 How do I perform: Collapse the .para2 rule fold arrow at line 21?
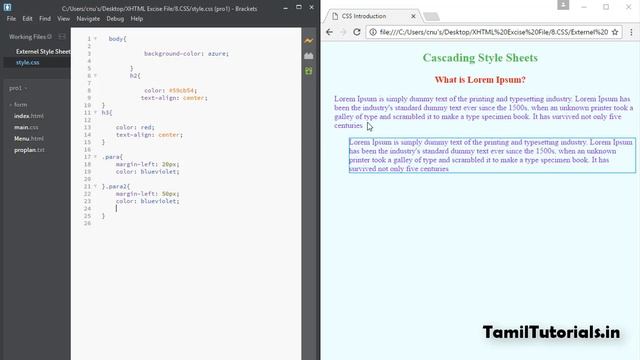click(x=96, y=186)
